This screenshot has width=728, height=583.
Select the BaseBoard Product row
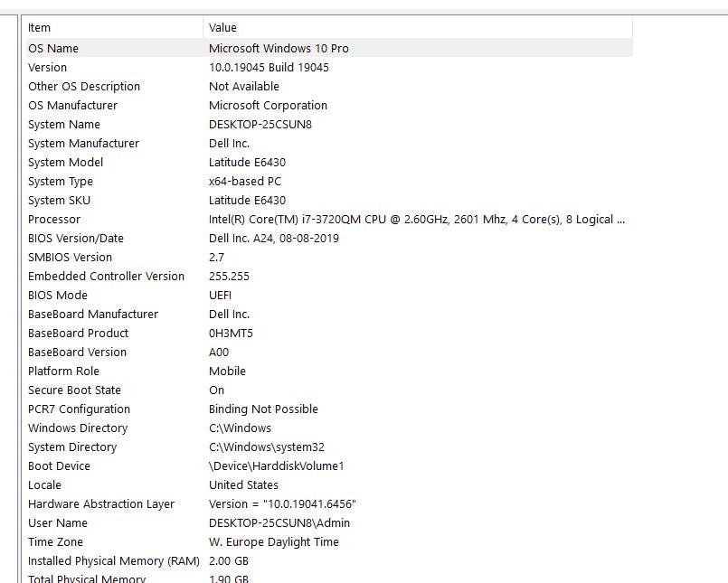(x=329, y=334)
